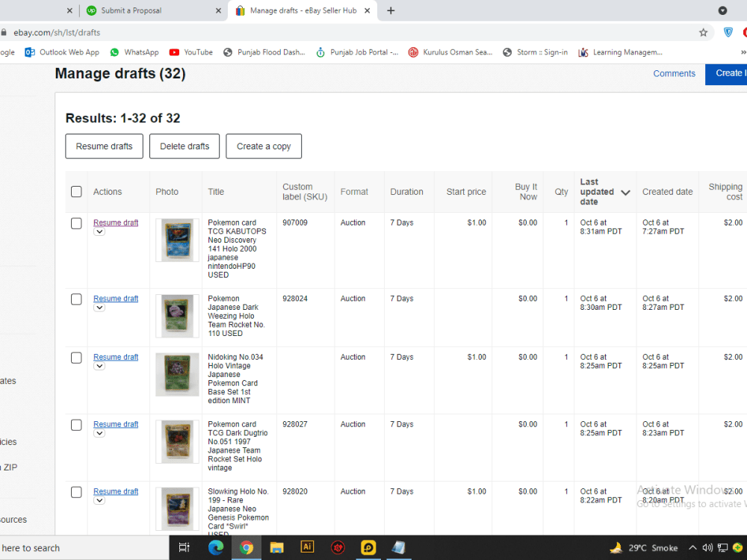
Task: Open the Slowking card photo thumbnail
Action: tap(177, 509)
